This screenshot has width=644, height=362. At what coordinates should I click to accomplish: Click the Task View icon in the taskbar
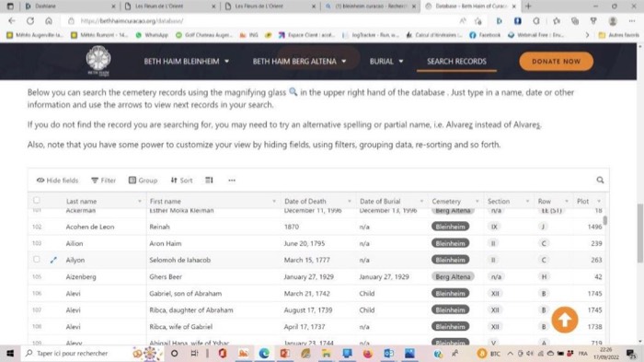pyautogui.click(x=195, y=353)
